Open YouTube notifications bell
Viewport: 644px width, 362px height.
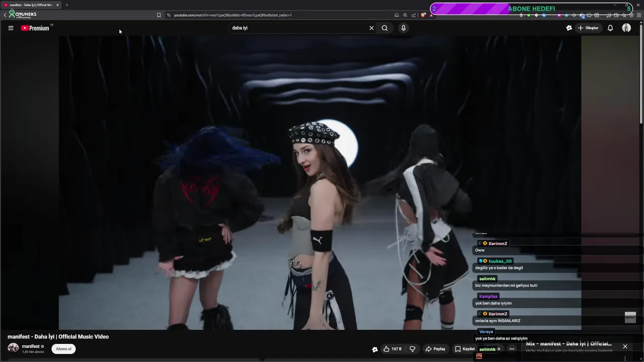(x=610, y=28)
